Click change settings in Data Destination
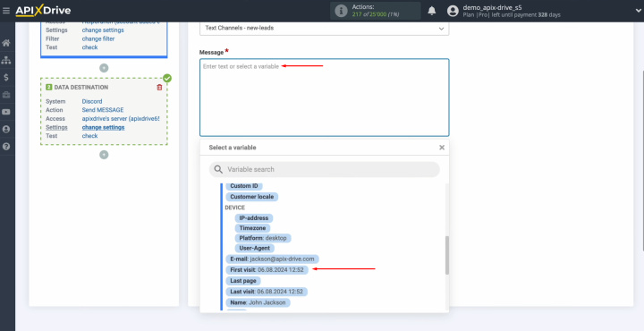The image size is (644, 331). 103,127
